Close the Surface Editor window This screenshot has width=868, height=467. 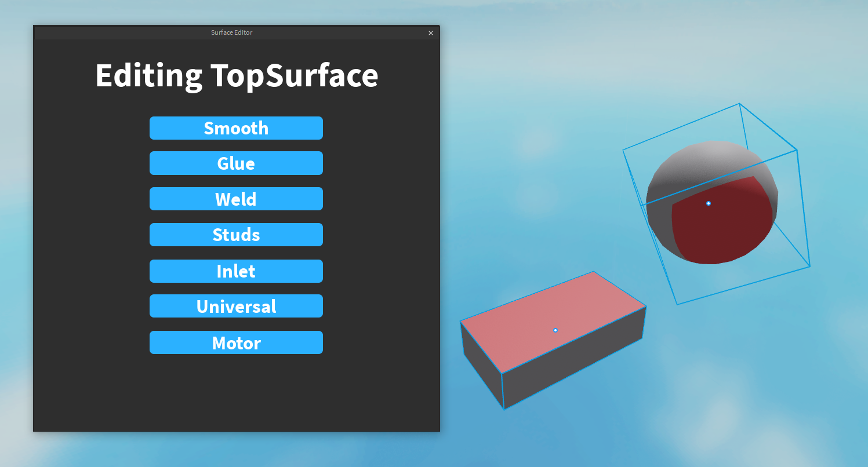click(x=431, y=33)
